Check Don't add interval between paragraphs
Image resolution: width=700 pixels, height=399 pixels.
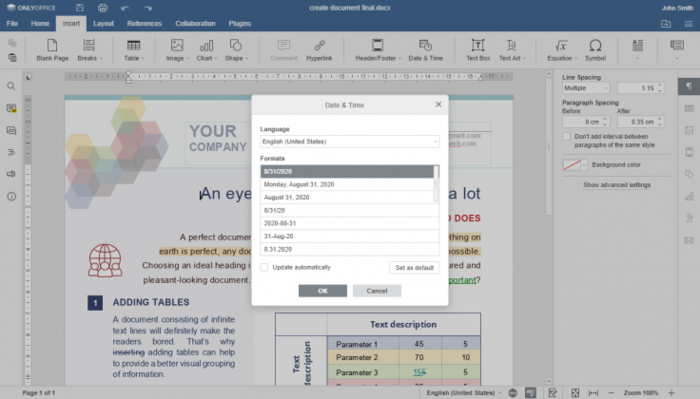566,137
